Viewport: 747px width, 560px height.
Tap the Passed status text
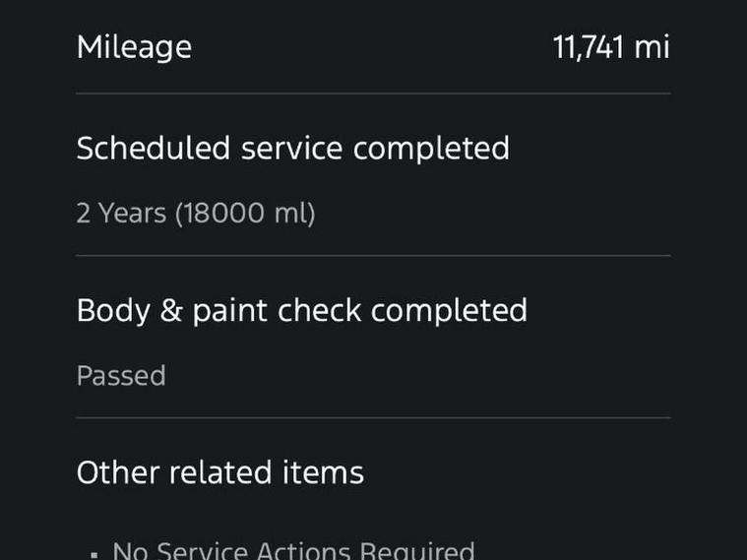pos(121,376)
